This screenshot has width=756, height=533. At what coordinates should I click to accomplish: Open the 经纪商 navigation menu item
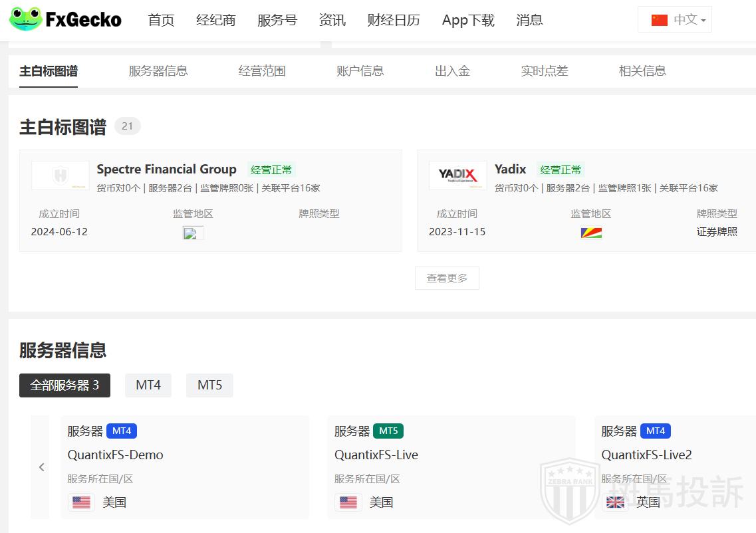[x=215, y=21]
